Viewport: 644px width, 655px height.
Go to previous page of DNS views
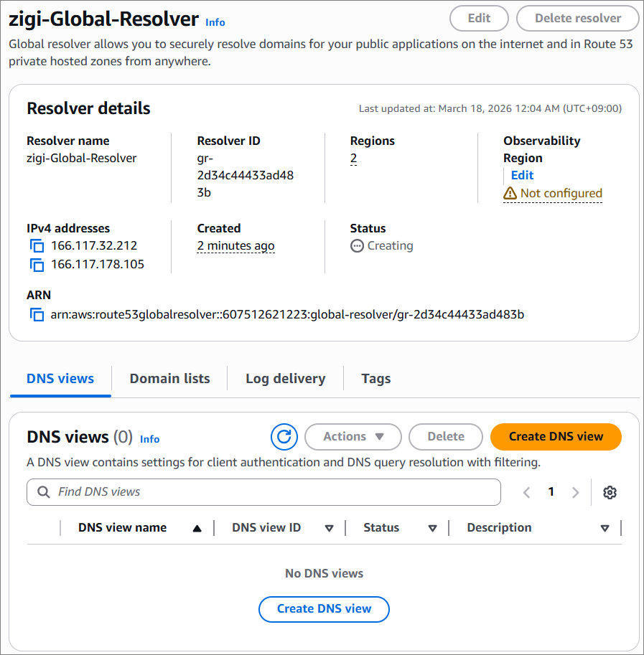(526, 492)
